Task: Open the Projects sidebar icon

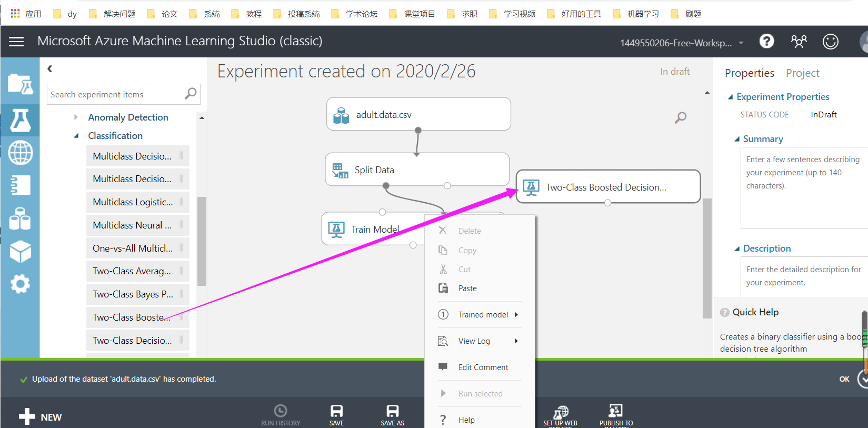Action: (x=20, y=84)
